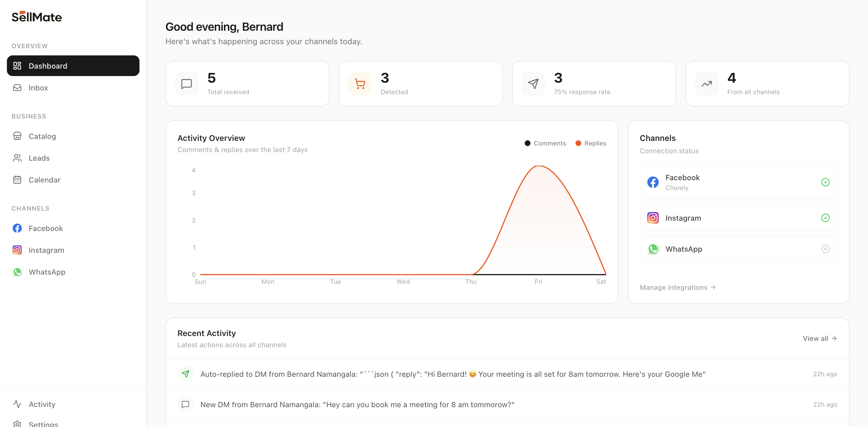Select the Calendar icon in sidebar
868x427 pixels.
click(x=17, y=179)
